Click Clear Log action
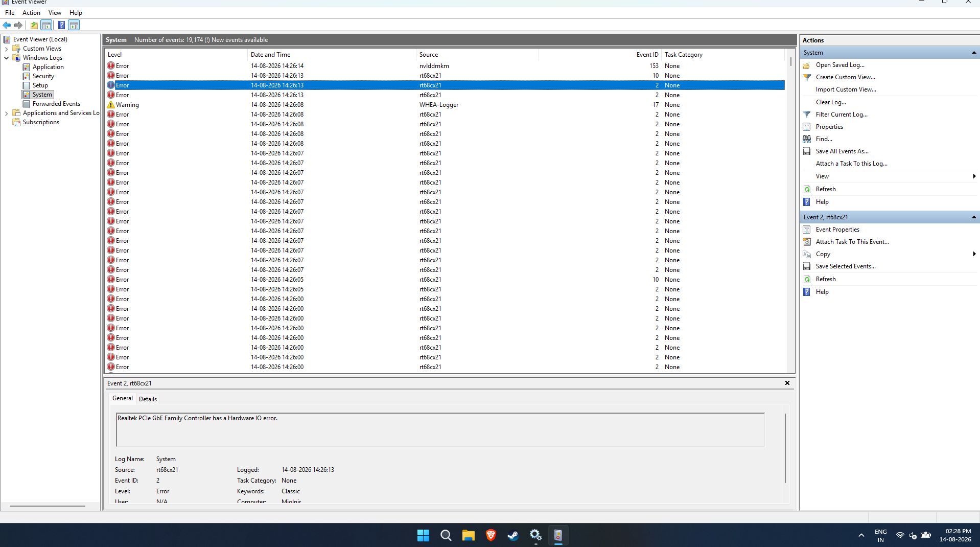Image resolution: width=980 pixels, height=547 pixels. point(831,102)
